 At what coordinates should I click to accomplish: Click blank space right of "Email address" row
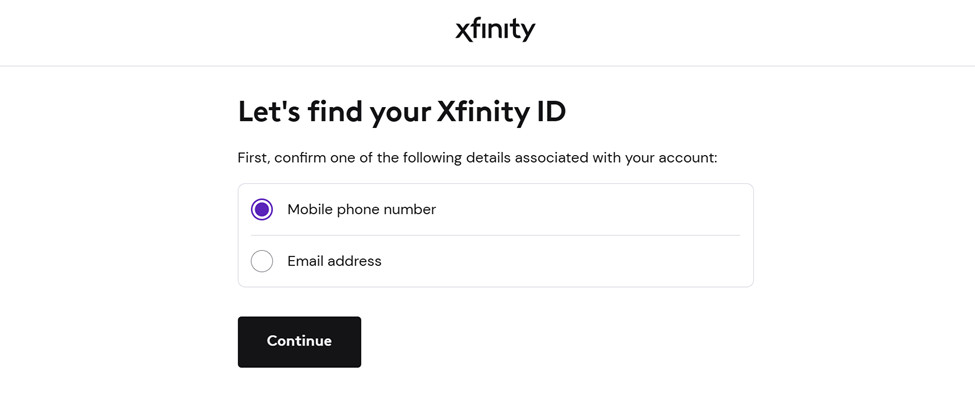(x=600, y=261)
